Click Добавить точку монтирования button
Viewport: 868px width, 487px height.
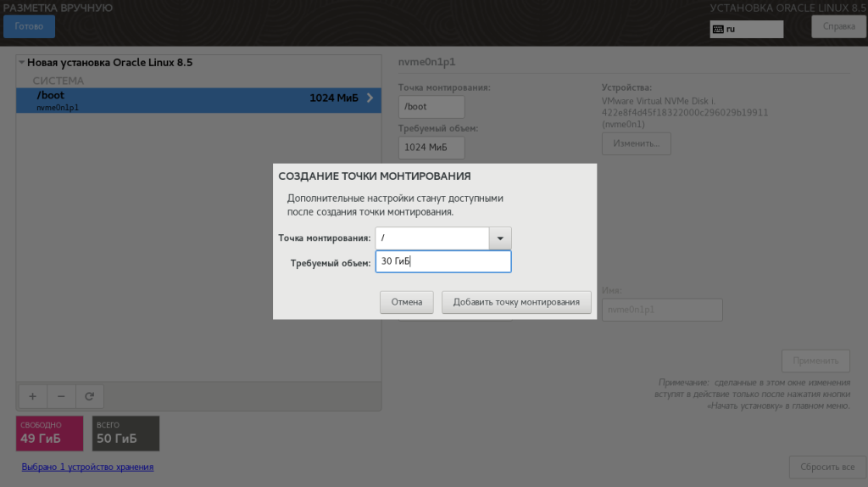click(516, 302)
